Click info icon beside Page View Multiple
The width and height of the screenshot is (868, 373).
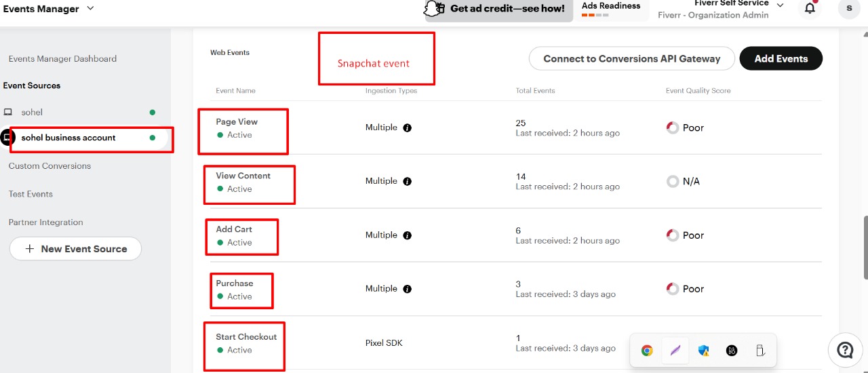coord(407,127)
